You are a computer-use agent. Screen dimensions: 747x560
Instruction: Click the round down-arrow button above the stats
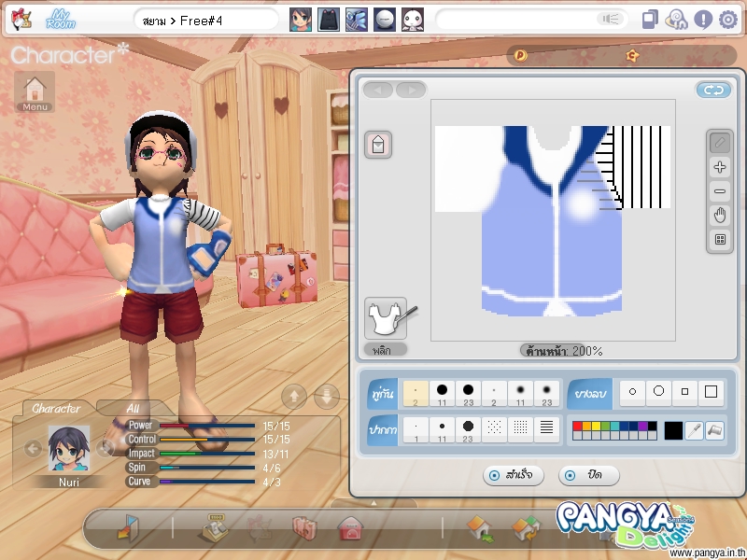click(x=327, y=396)
